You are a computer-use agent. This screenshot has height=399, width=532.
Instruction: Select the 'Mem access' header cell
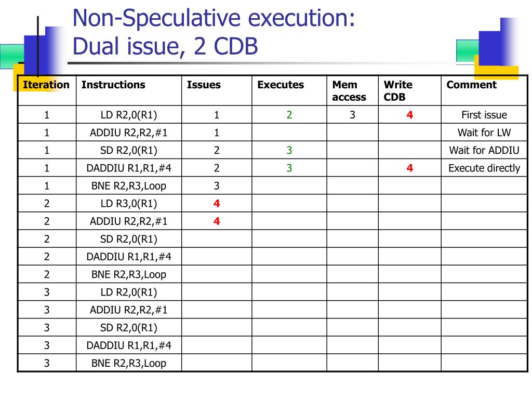point(353,90)
